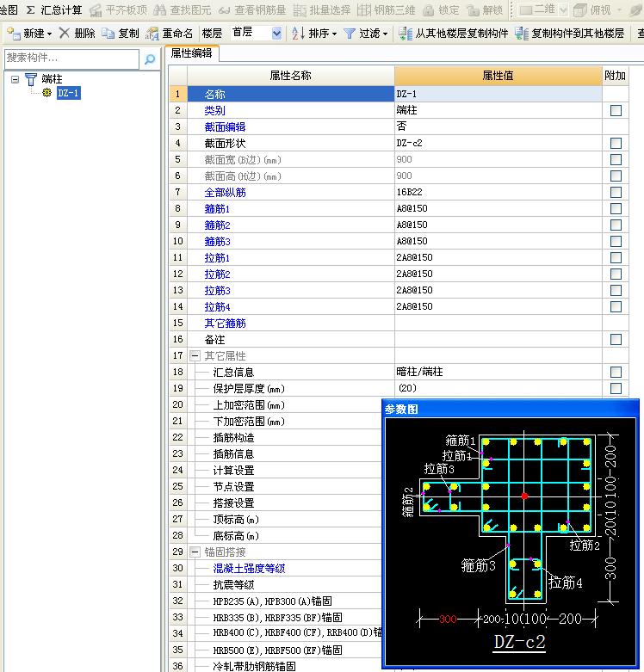This screenshot has width=644, height=672.
Task: Click the 新建 new component icon
Action: (14, 34)
